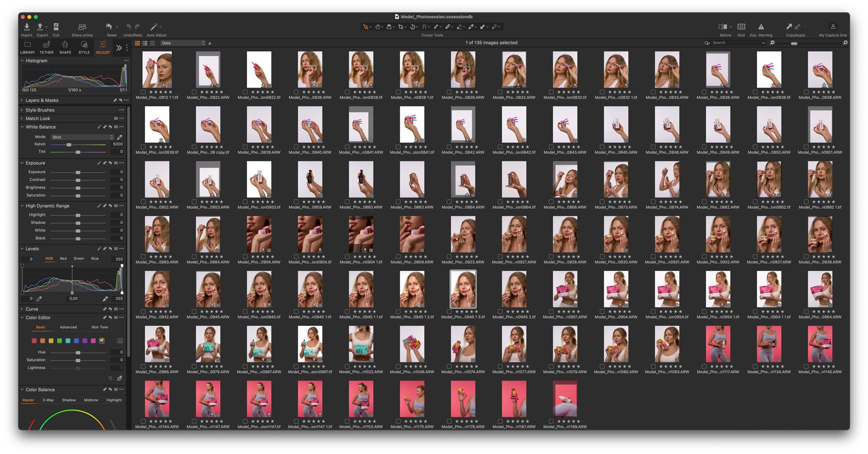Switch to the TETHER tool tab
Viewport: 868px width, 454px height.
tap(46, 47)
